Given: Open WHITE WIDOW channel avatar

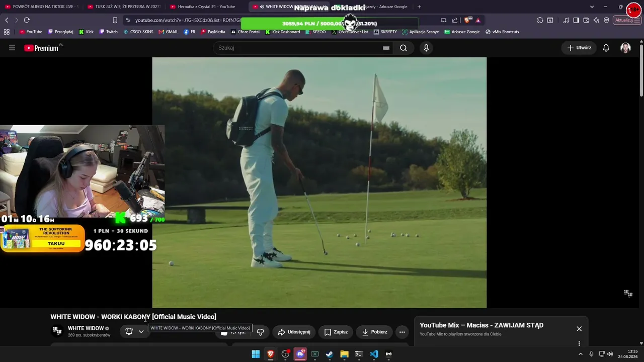Looking at the screenshot, I should [57, 331].
